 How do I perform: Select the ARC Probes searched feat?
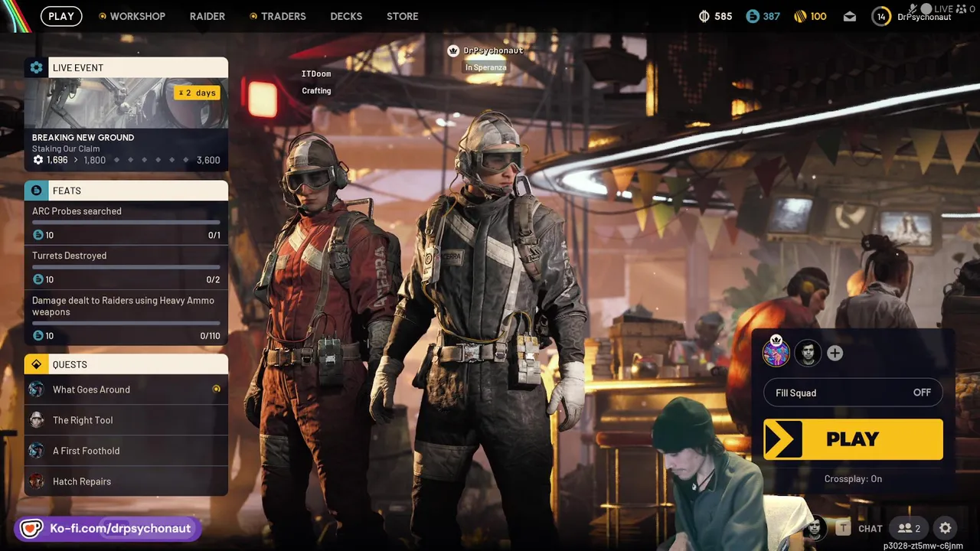click(126, 223)
